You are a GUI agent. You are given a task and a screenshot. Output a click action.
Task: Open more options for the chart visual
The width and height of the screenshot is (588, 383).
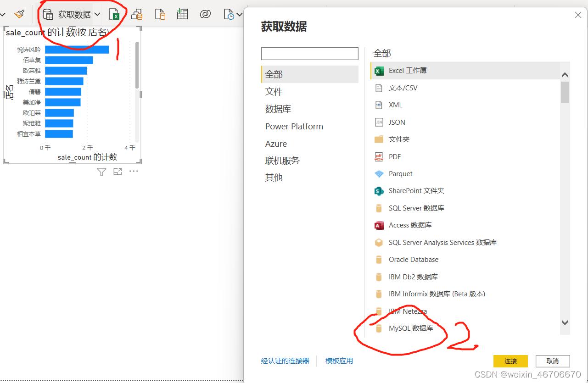(134, 171)
